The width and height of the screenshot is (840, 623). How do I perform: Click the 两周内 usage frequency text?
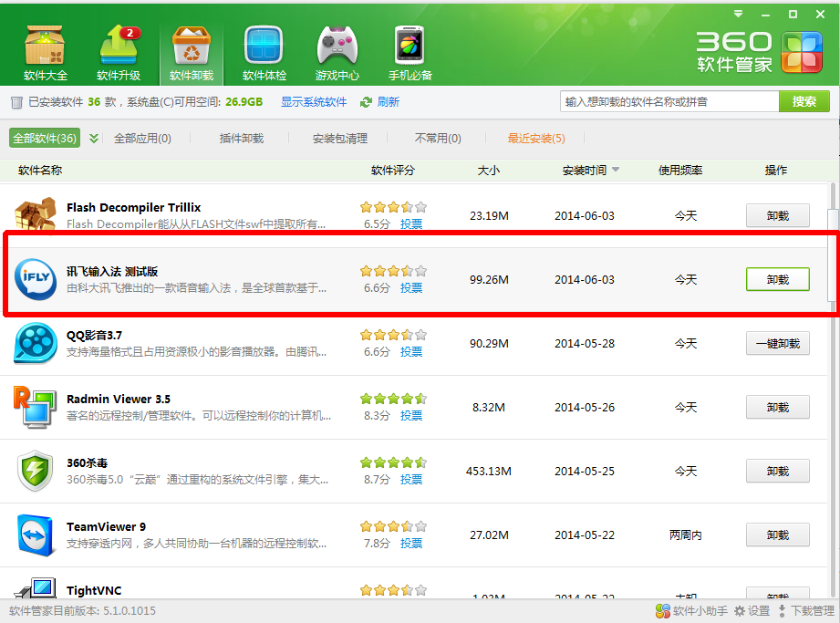(x=686, y=535)
